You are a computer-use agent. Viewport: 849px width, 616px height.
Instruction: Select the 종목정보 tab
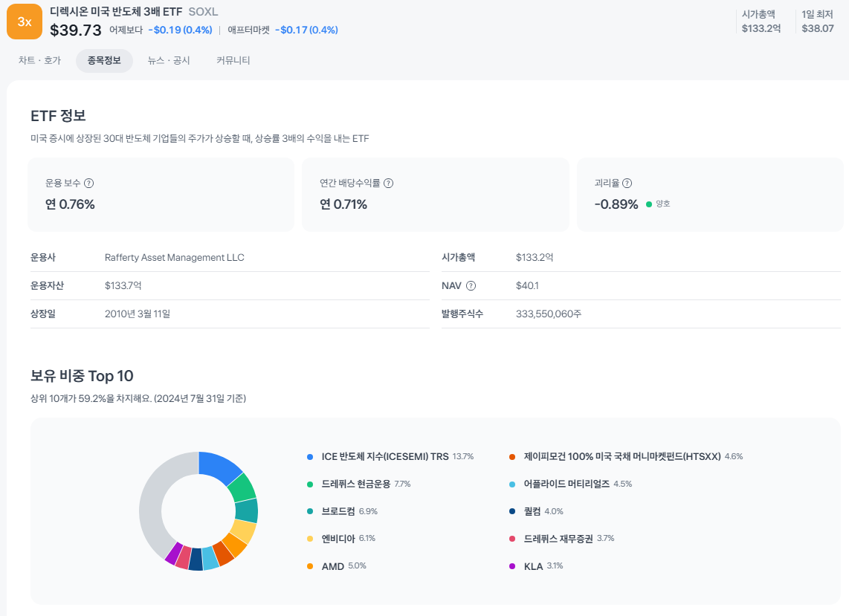104,61
